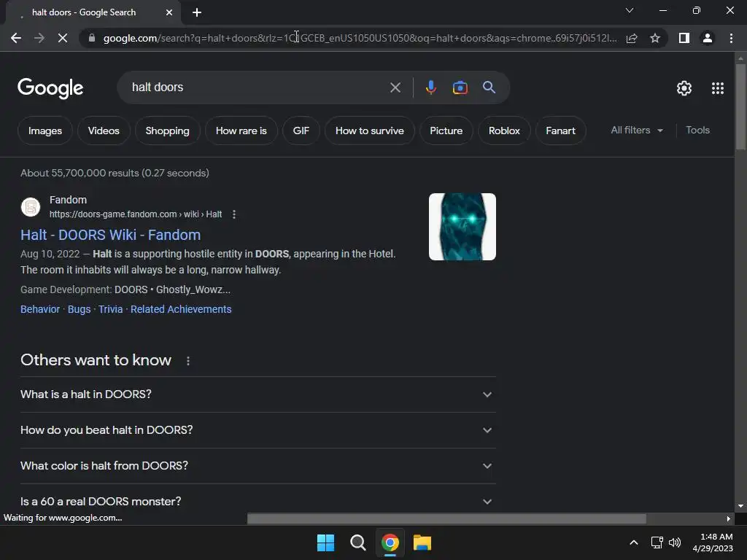747x560 pixels.
Task: Open File Explorer from the taskbar
Action: pos(422,542)
